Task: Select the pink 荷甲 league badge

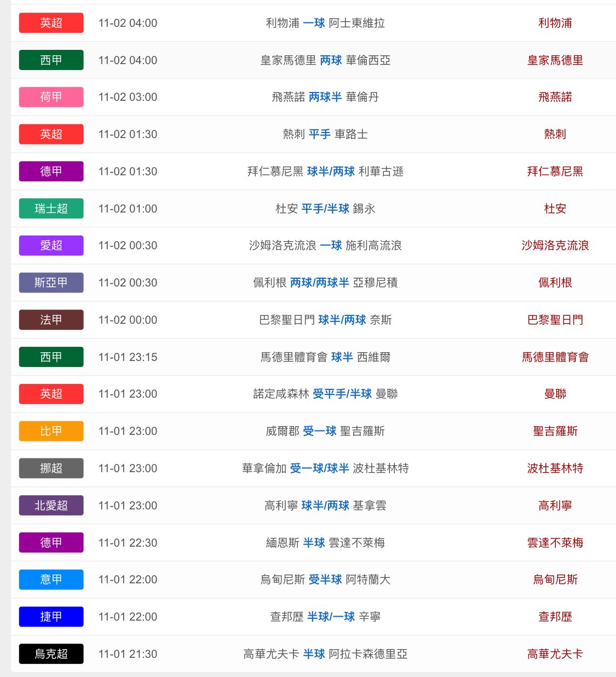Action: [51, 97]
